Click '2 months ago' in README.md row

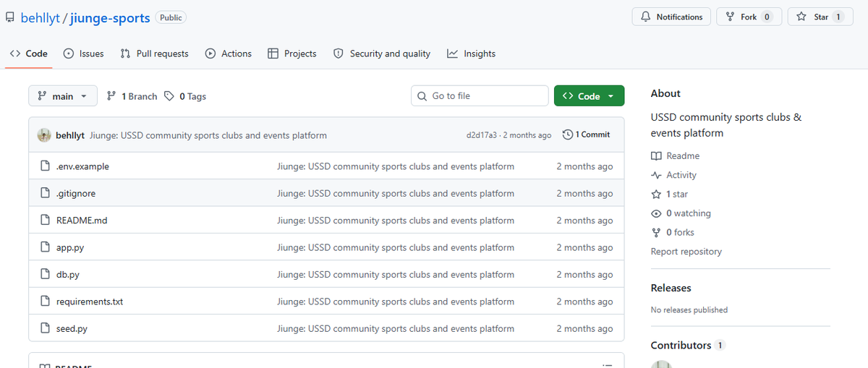[x=584, y=221]
